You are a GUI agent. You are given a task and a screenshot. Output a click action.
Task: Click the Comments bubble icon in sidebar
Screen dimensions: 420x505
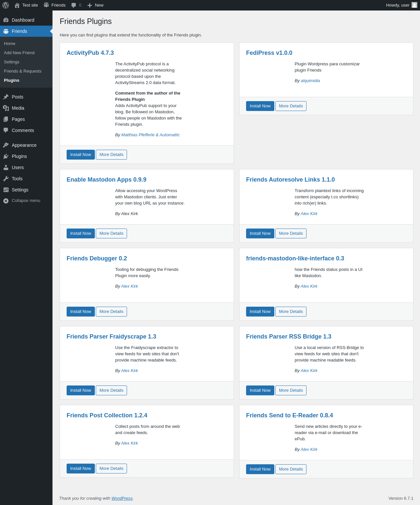[x=6, y=130]
